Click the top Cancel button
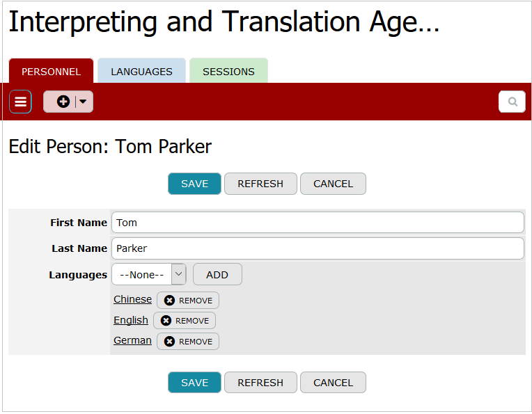Image resolution: width=532 pixels, height=414 pixels. pyautogui.click(x=333, y=184)
